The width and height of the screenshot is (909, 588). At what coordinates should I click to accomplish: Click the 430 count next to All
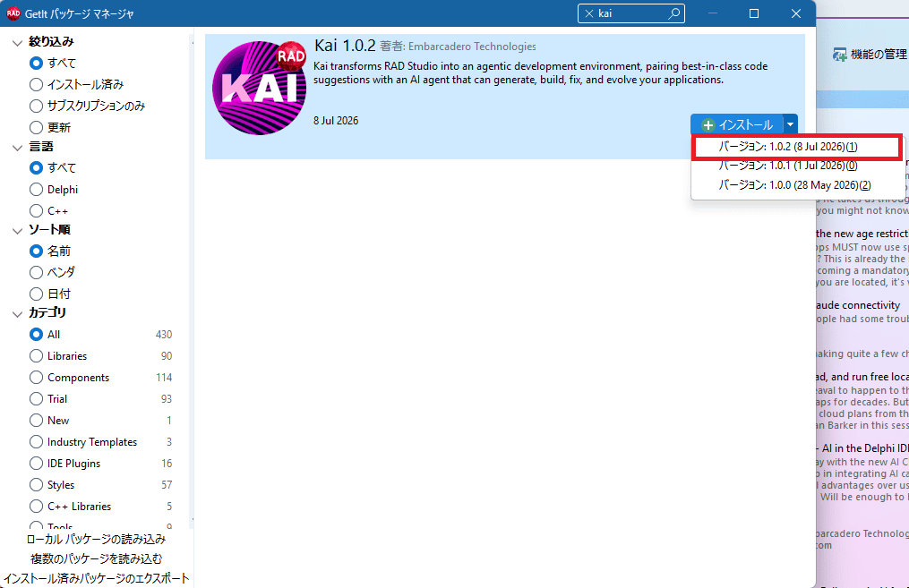(164, 334)
